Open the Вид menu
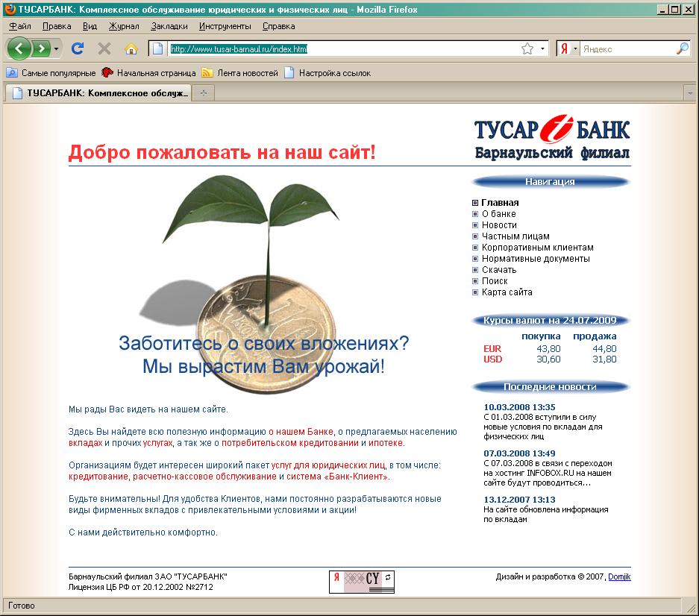 (x=90, y=26)
